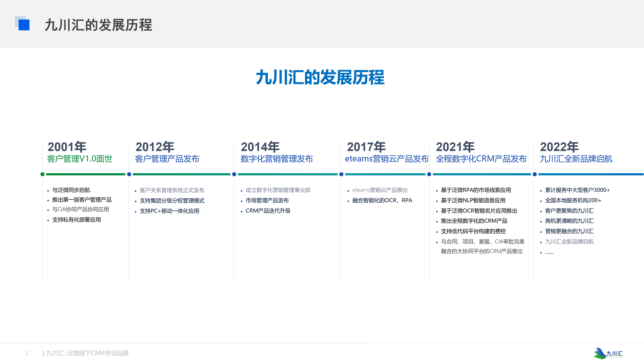Click the bullet CRM产品迭代升级
644x362 pixels.
tap(268, 211)
